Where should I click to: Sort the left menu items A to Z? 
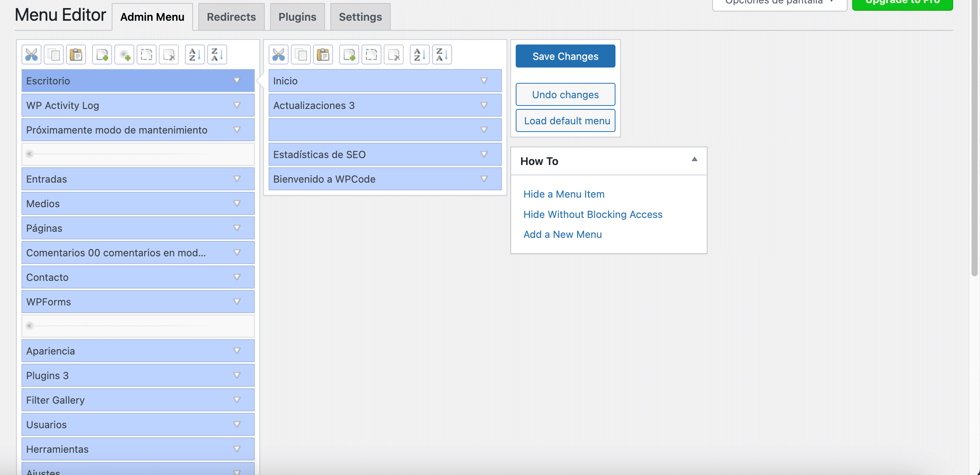click(x=195, y=55)
